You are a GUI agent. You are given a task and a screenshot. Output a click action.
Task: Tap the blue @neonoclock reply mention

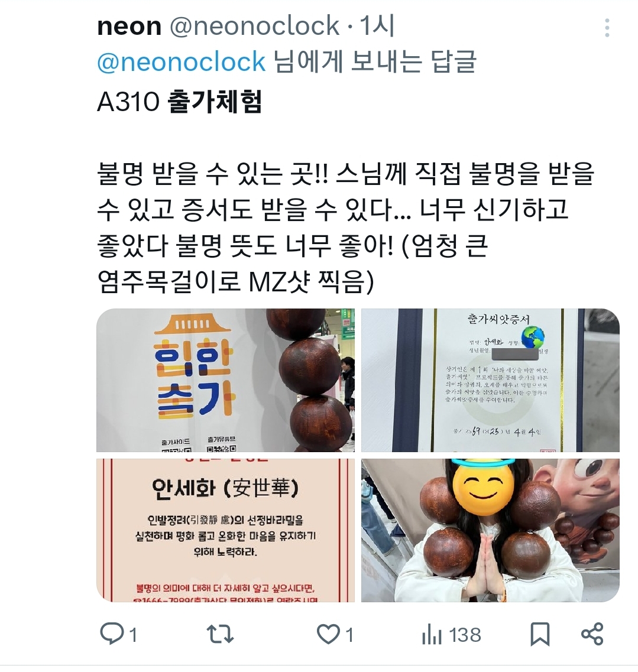pyautogui.click(x=182, y=61)
